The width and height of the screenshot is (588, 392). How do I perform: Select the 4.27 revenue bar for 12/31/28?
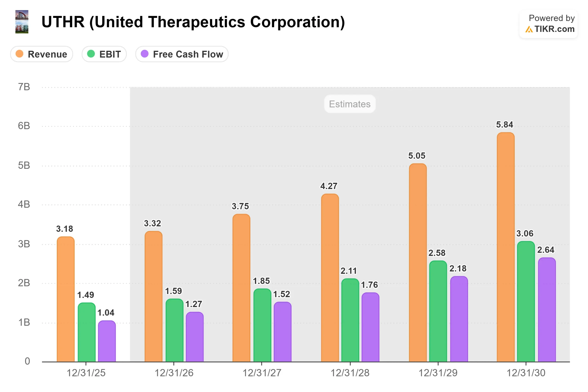(330, 278)
